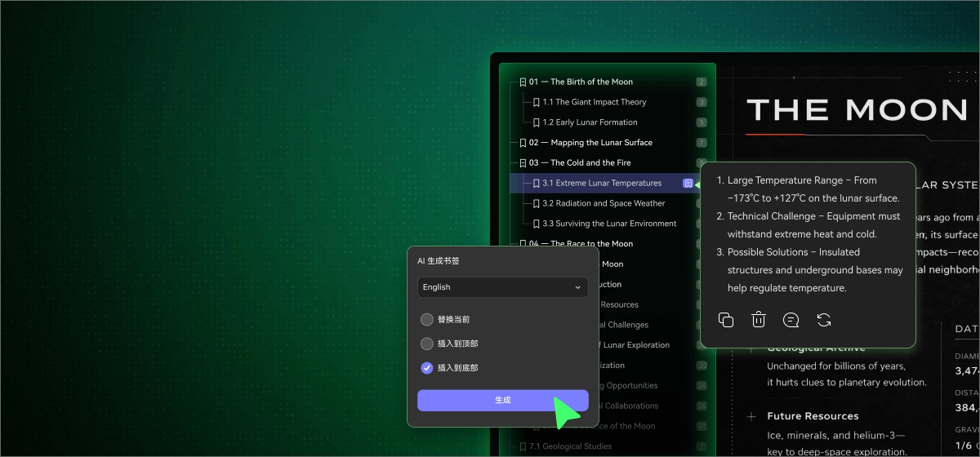Click the plus icon beside Future Resources
The height and width of the screenshot is (457, 980).
tap(751, 417)
